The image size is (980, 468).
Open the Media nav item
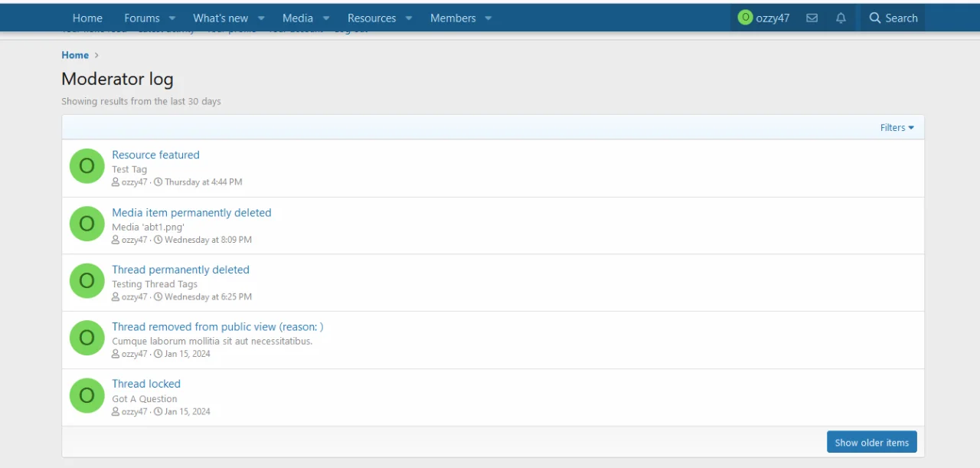click(x=297, y=18)
